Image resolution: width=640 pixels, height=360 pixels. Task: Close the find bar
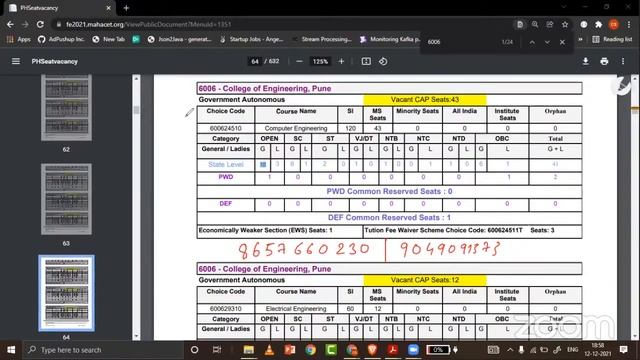pos(562,42)
